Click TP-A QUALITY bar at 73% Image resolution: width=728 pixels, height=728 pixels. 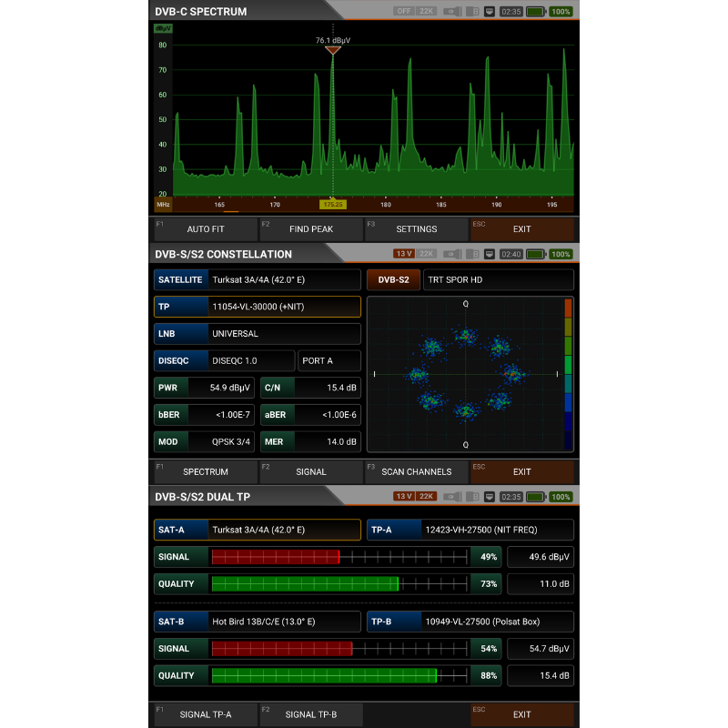tap(339, 583)
